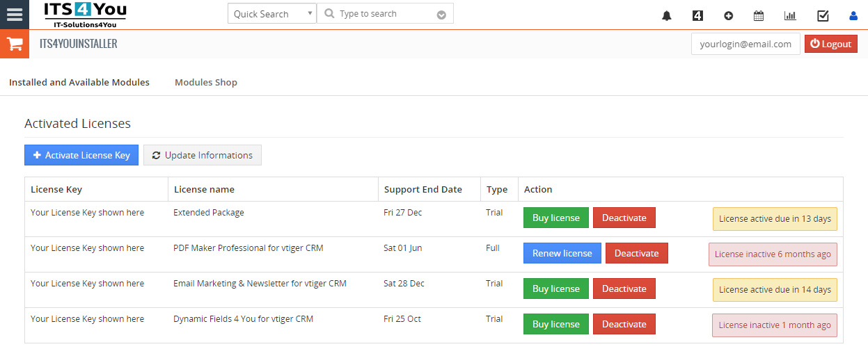The height and width of the screenshot is (349, 868).
Task: Open the calendar icon
Action: [759, 16]
